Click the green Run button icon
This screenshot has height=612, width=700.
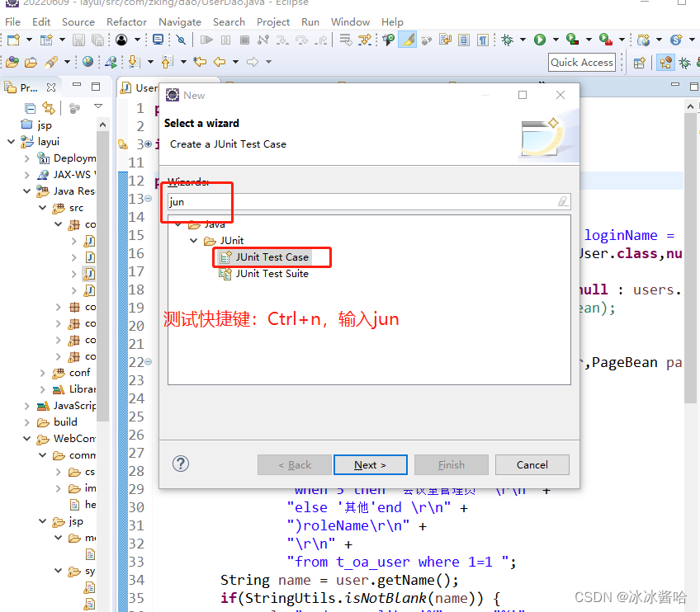(x=540, y=40)
